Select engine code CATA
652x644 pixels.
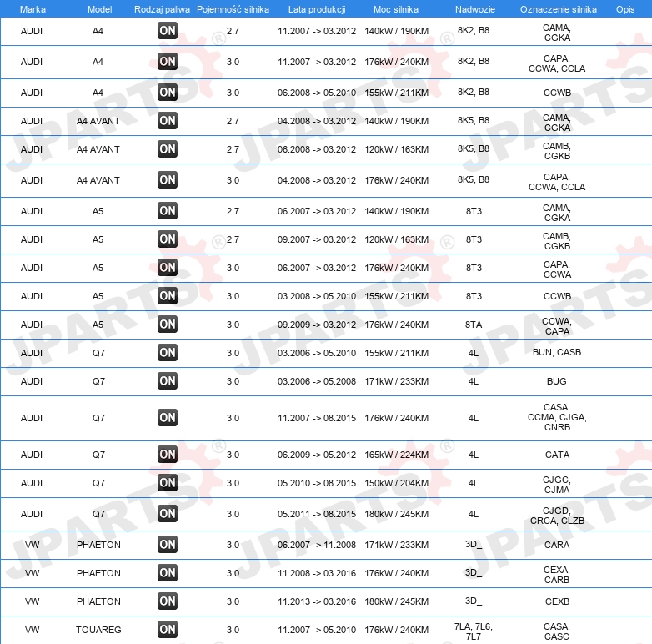pos(557,455)
